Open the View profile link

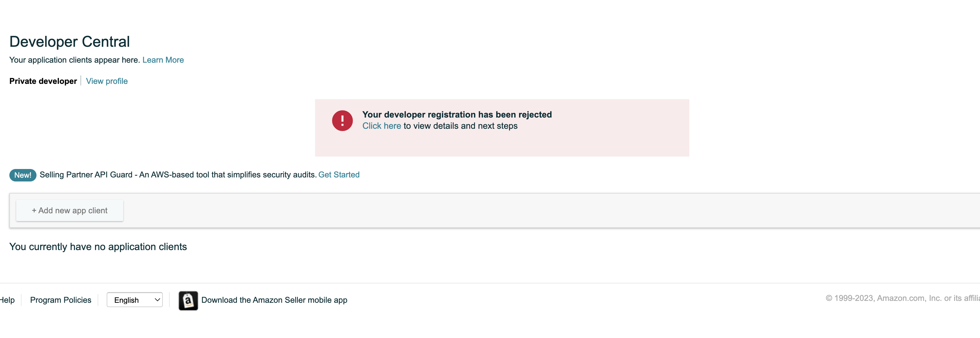[107, 81]
